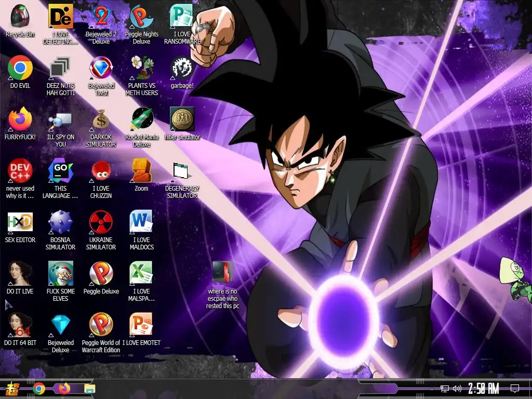
Task: Open the radiation icon UKRAINE SIMULATOR shortcut
Action: 101,222
